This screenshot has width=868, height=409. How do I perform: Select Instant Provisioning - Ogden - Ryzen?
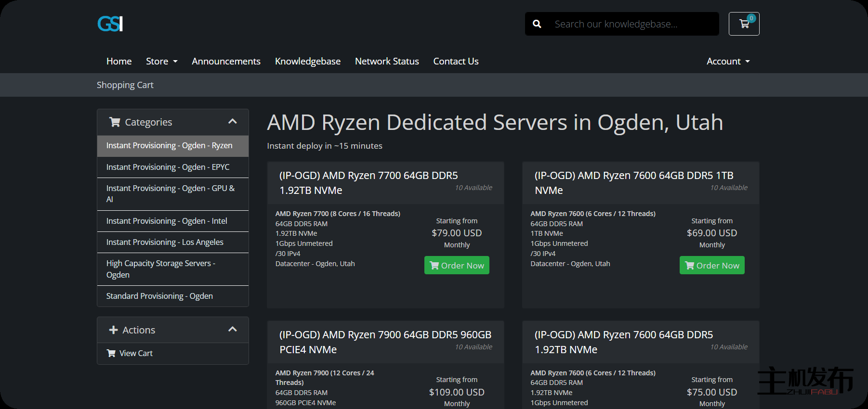[x=173, y=146]
